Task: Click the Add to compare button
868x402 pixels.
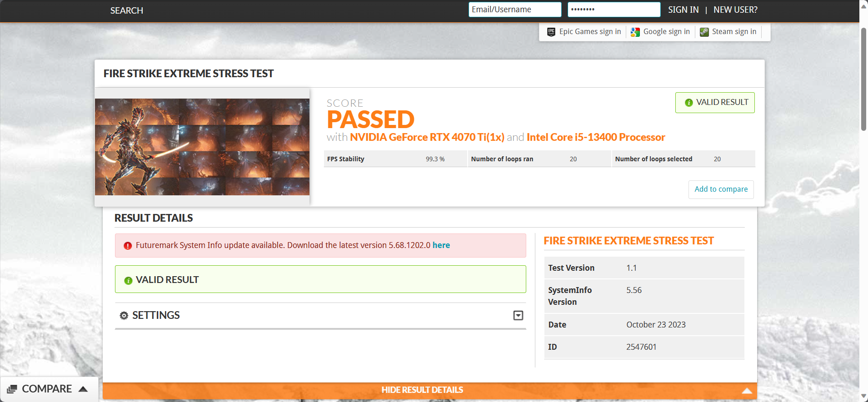Action: pos(721,189)
